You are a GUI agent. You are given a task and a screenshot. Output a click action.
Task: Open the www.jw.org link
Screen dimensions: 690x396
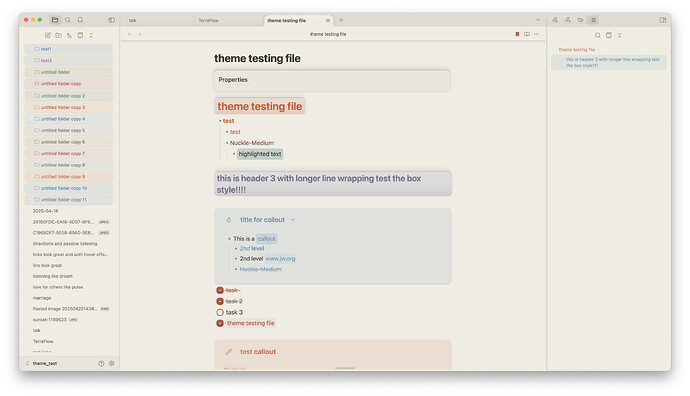280,259
